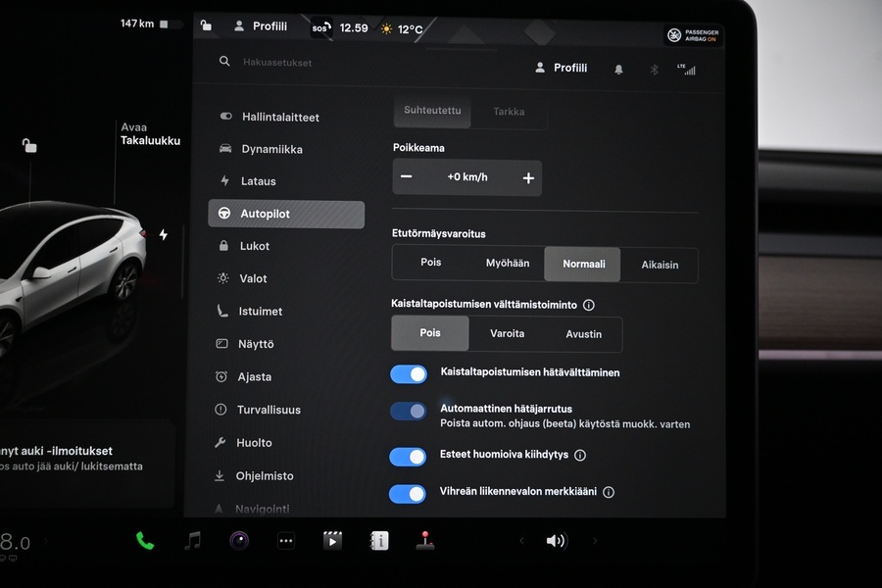
Task: Open the Lukot settings menu
Action: (254, 246)
